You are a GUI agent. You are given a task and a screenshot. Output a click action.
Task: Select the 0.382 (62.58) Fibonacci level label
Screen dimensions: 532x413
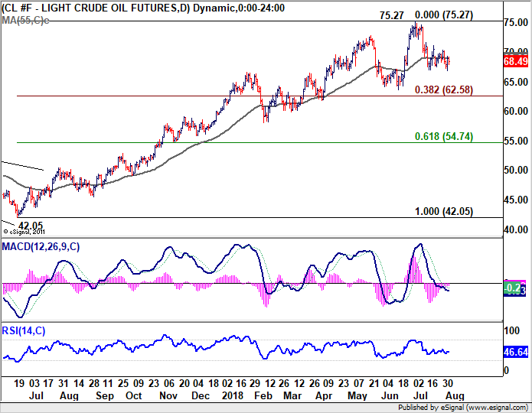(x=444, y=89)
